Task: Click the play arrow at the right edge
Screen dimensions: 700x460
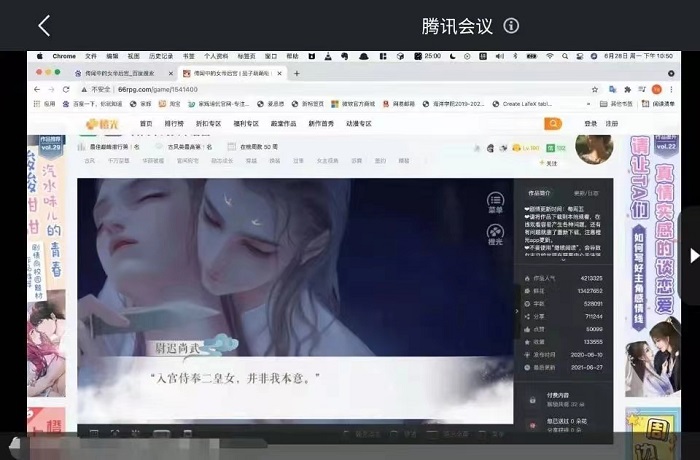Action: (x=694, y=256)
